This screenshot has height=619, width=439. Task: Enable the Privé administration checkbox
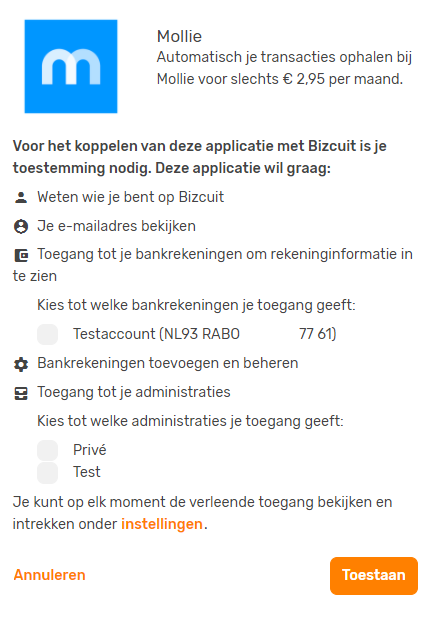coord(47,450)
